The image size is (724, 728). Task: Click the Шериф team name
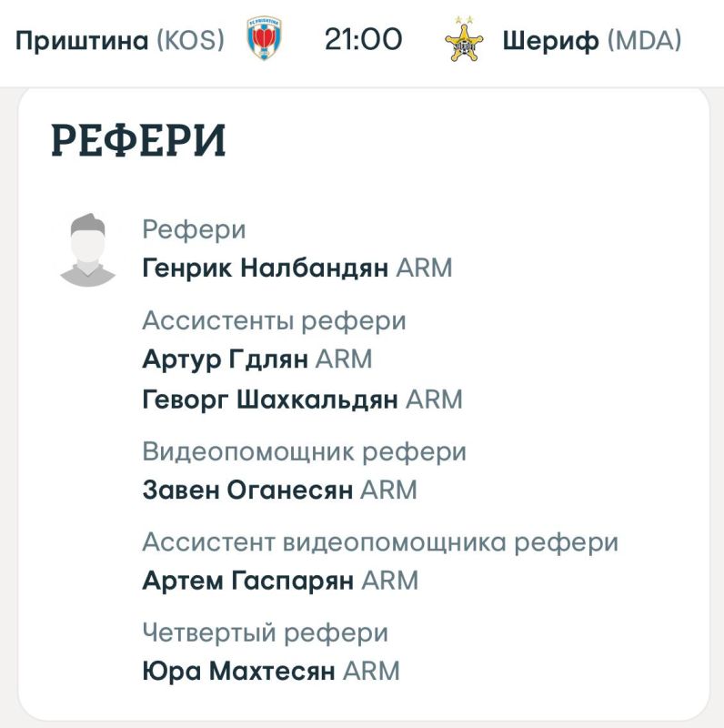coord(550,41)
